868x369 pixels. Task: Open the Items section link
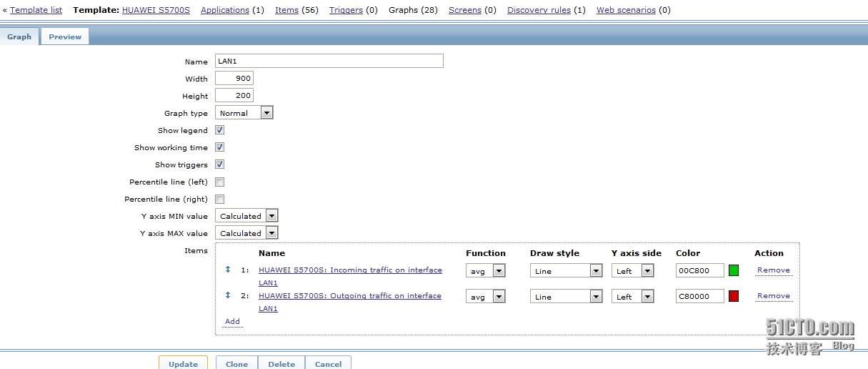pyautogui.click(x=286, y=10)
